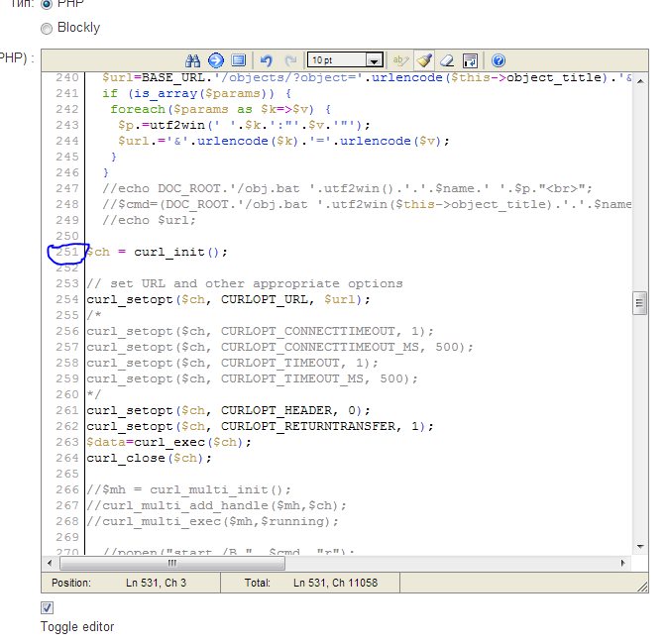This screenshot has height=644, width=667.
Task: Click line number 261 in gutter
Action: coord(67,410)
